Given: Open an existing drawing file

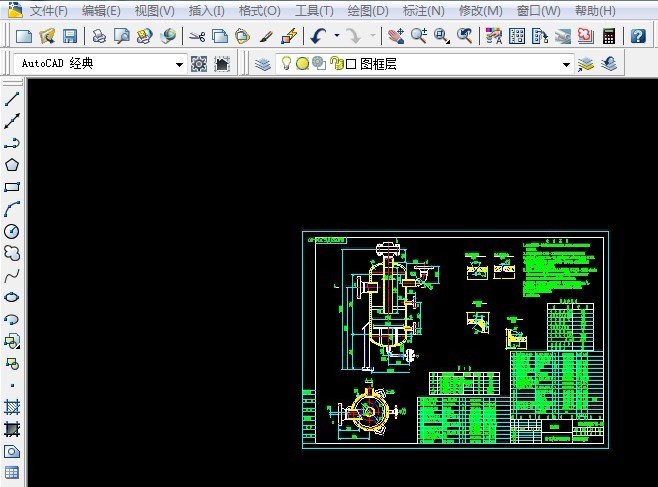Looking at the screenshot, I should (x=47, y=36).
